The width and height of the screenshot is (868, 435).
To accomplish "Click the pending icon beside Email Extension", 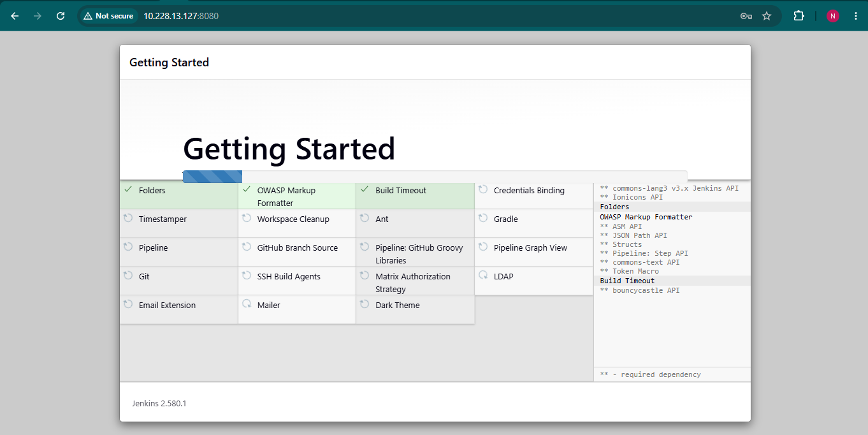I will point(128,304).
